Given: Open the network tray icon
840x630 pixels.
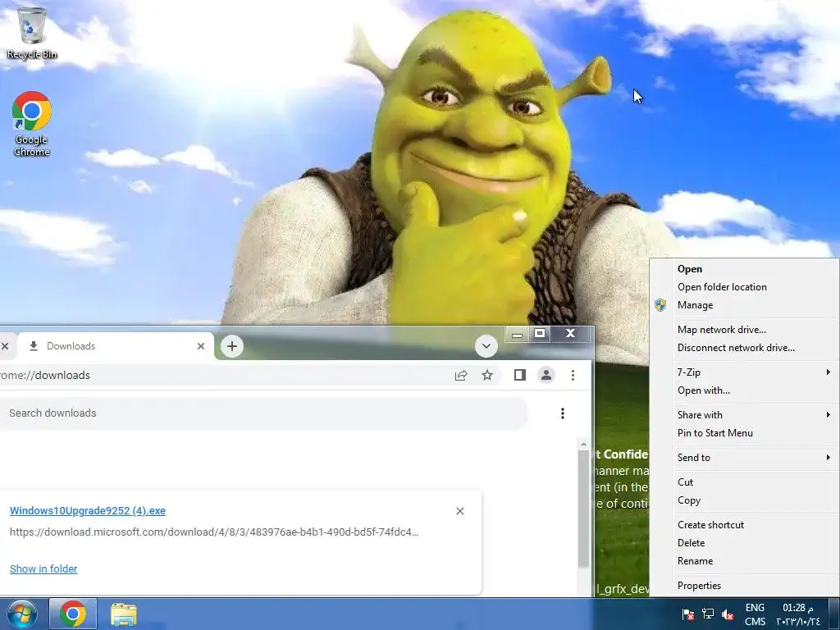Looking at the screenshot, I should pyautogui.click(x=708, y=614).
